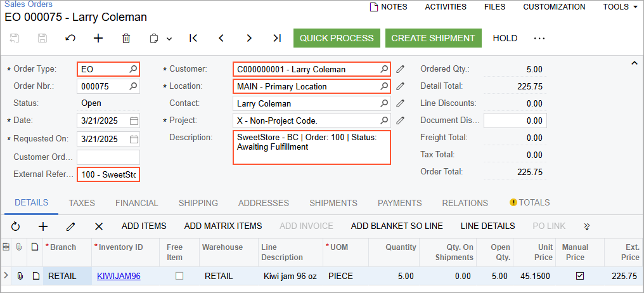644x293 pixels.
Task: Expand the clipboard dropdown arrow
Action: [x=169, y=39]
